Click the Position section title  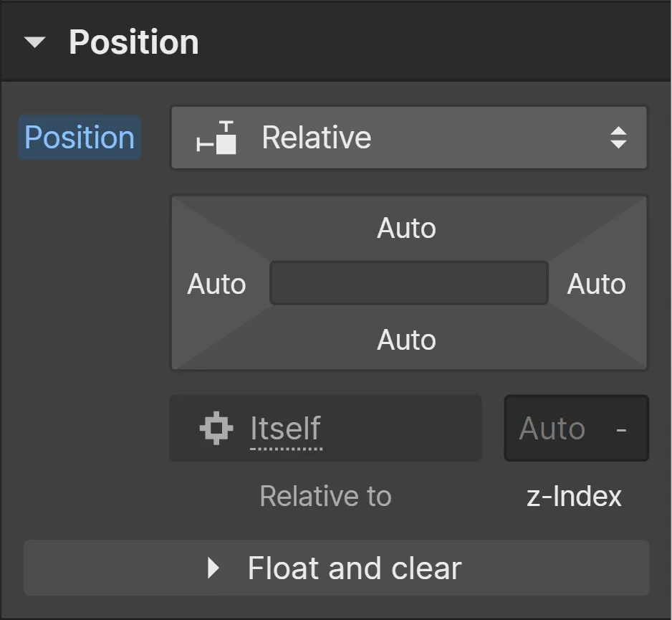(133, 42)
